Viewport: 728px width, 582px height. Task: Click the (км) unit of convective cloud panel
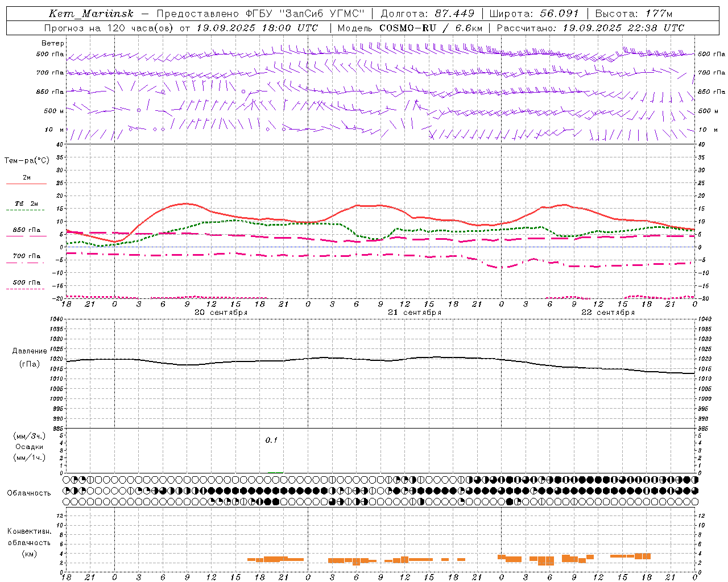[x=30, y=554]
